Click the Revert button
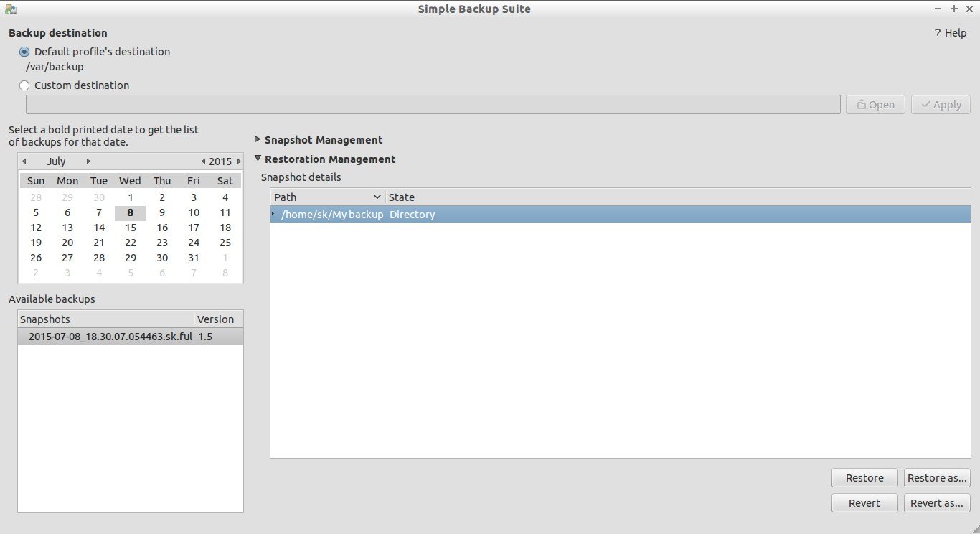Viewport: 980px width, 534px height. tap(864, 503)
